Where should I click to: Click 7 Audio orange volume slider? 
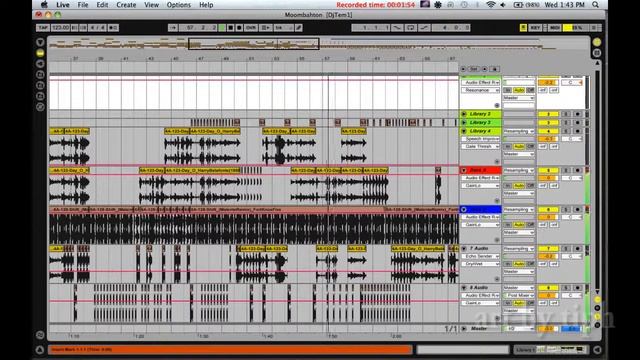(x=548, y=256)
